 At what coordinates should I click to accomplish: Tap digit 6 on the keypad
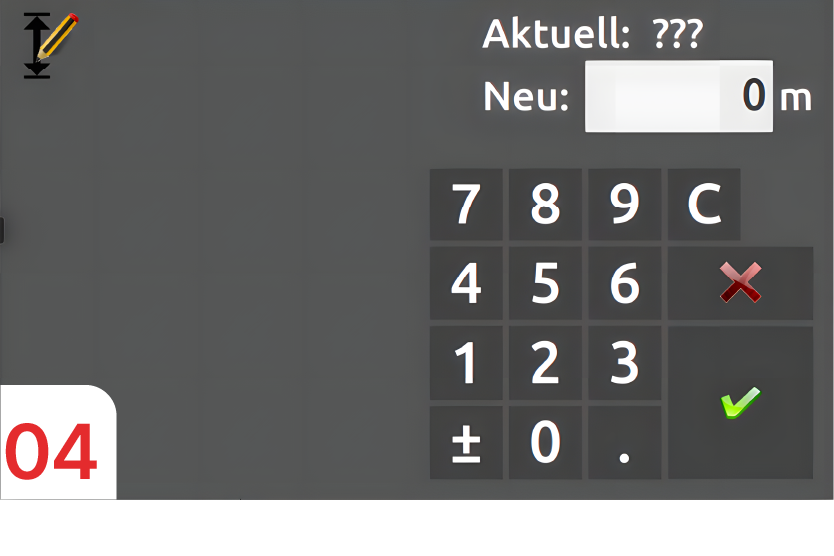624,283
